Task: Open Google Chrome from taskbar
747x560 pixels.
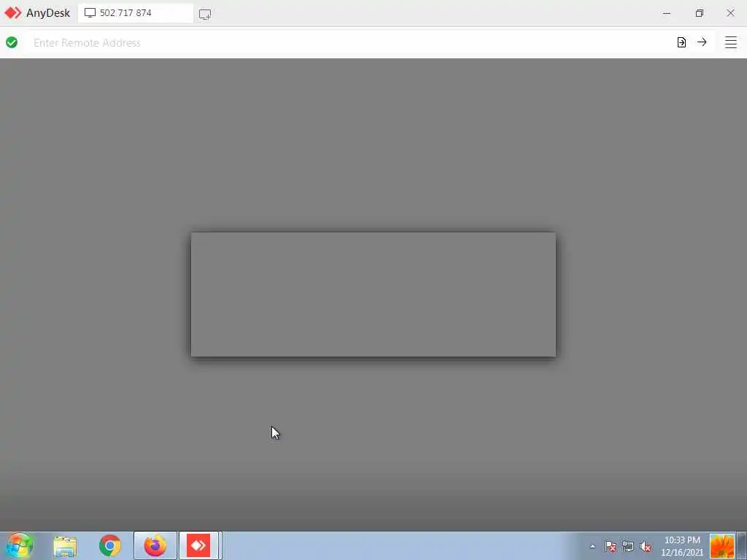Action: (110, 545)
